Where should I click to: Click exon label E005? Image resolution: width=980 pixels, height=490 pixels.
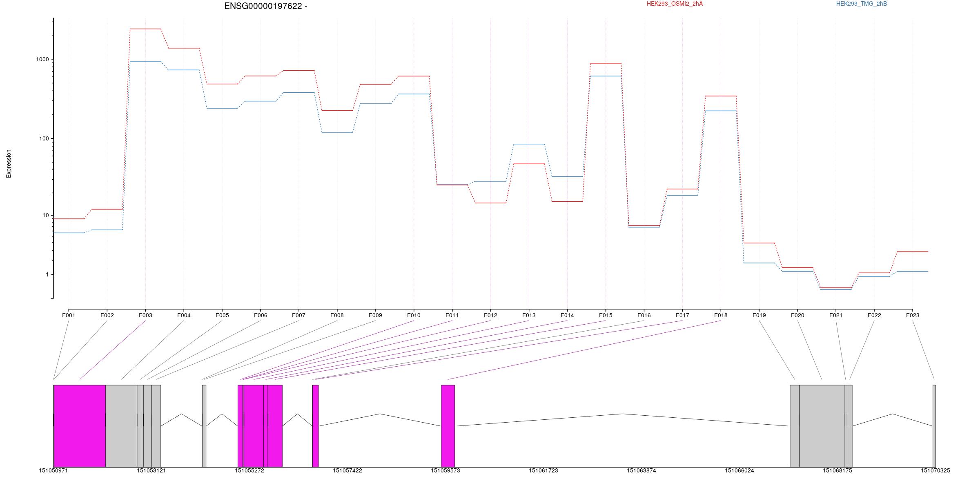[222, 315]
